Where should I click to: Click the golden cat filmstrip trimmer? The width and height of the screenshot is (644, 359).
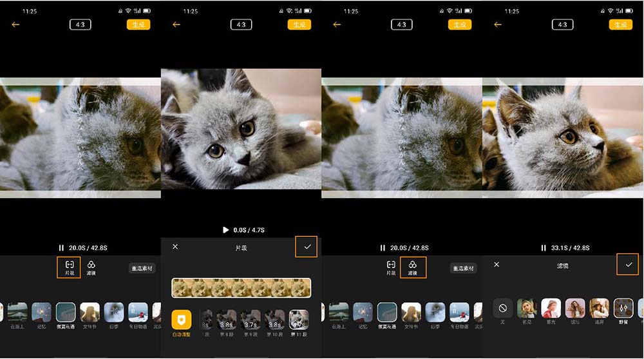pos(241,288)
